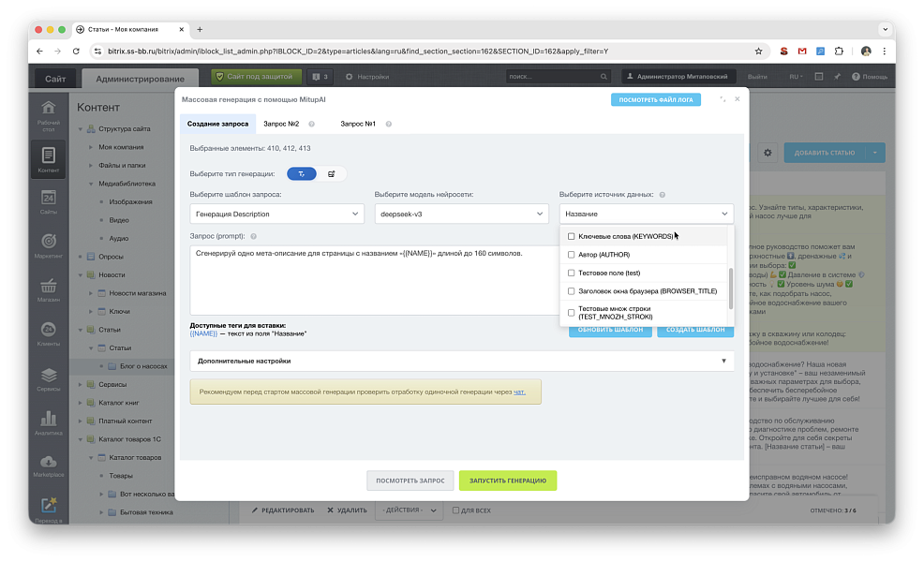Open the Действия actions dropdown
Viewport: 924px width, 562px height.
409,510
